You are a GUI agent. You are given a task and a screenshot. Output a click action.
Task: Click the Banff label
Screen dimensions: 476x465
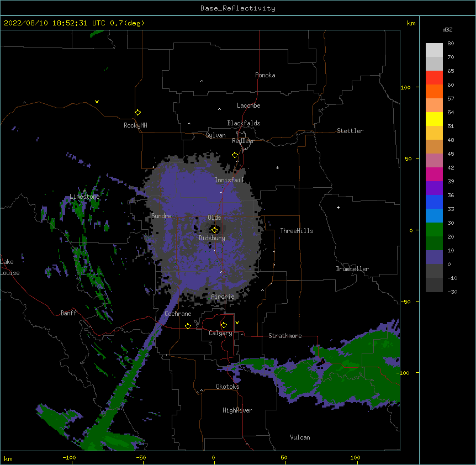[68, 313]
